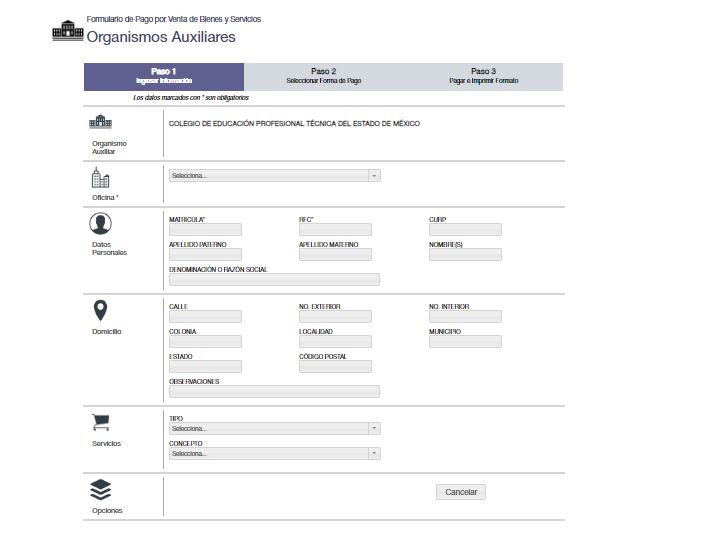Viewport: 718px width, 545px height.
Task: Focus the LOCALIDAD input field
Action: click(x=335, y=342)
